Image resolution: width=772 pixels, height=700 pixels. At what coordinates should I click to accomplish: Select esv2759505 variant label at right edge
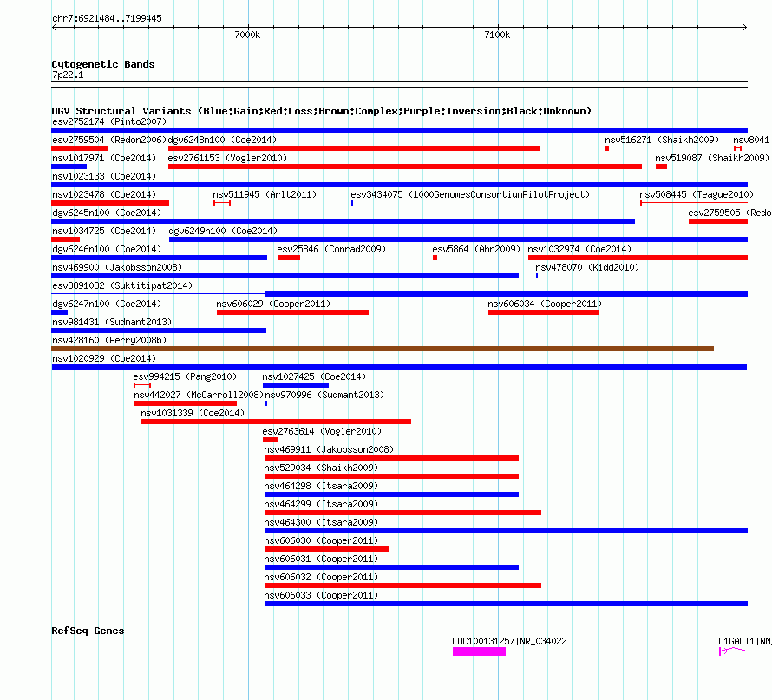click(730, 213)
